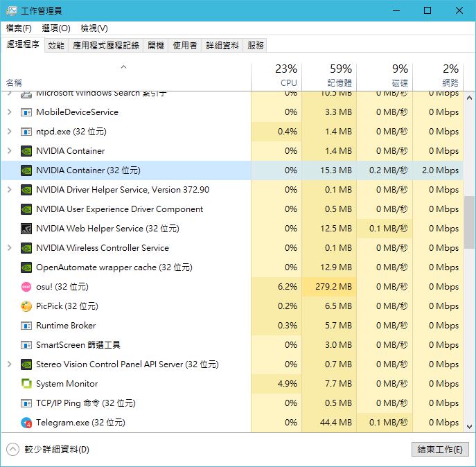Expand the ntpd.exe process
The width and height of the screenshot is (476, 467).
(x=10, y=132)
